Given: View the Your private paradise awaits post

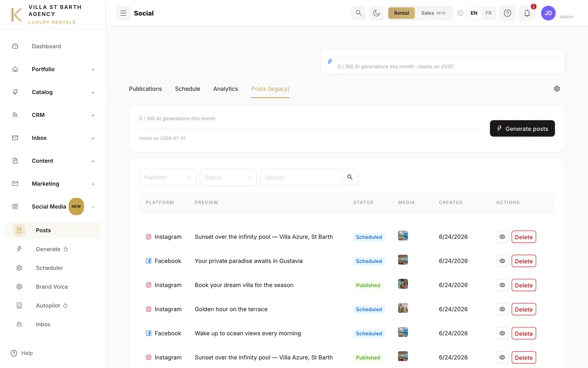Looking at the screenshot, I should [x=502, y=261].
